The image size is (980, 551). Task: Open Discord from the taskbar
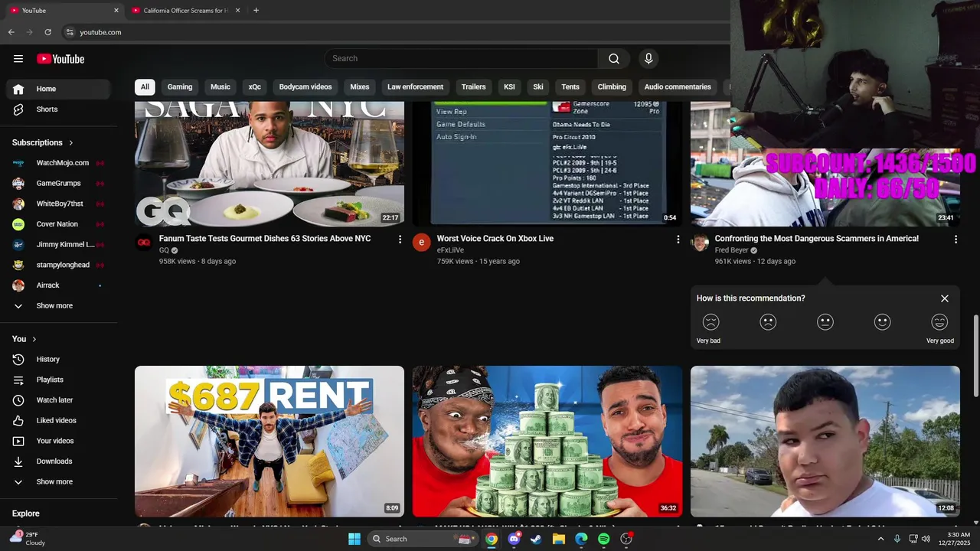[x=514, y=539]
